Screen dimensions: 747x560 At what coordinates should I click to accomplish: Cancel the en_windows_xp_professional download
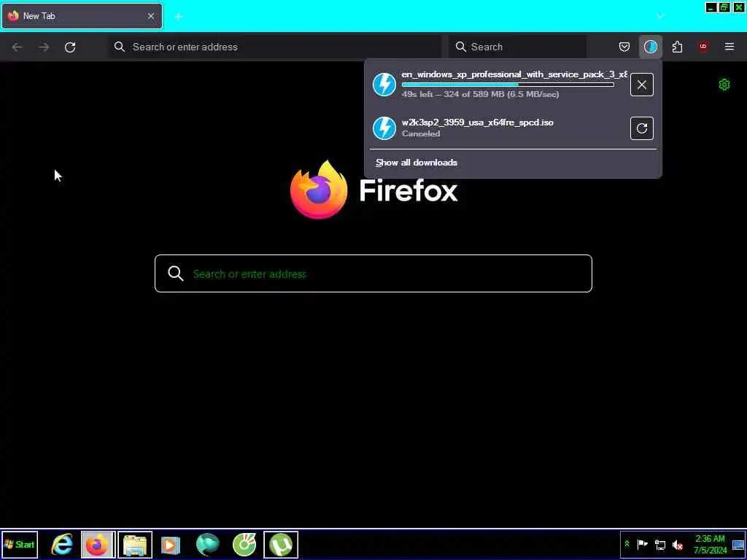pos(642,85)
